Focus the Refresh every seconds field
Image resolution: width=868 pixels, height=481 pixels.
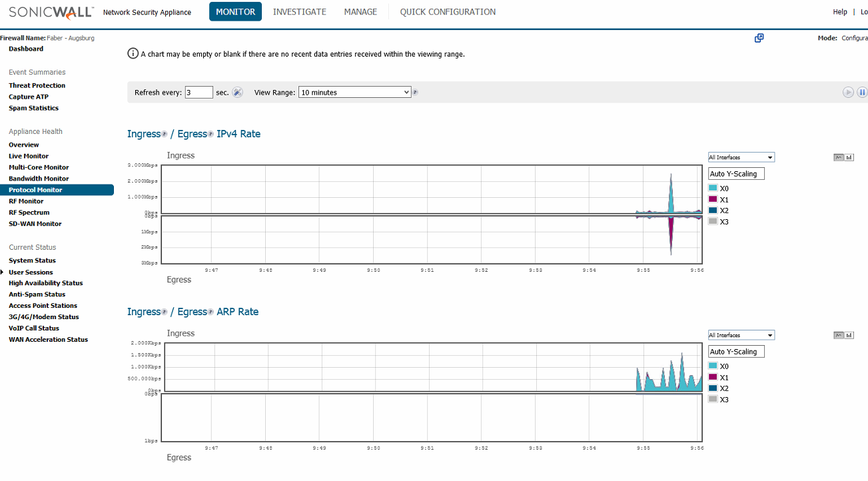(199, 93)
